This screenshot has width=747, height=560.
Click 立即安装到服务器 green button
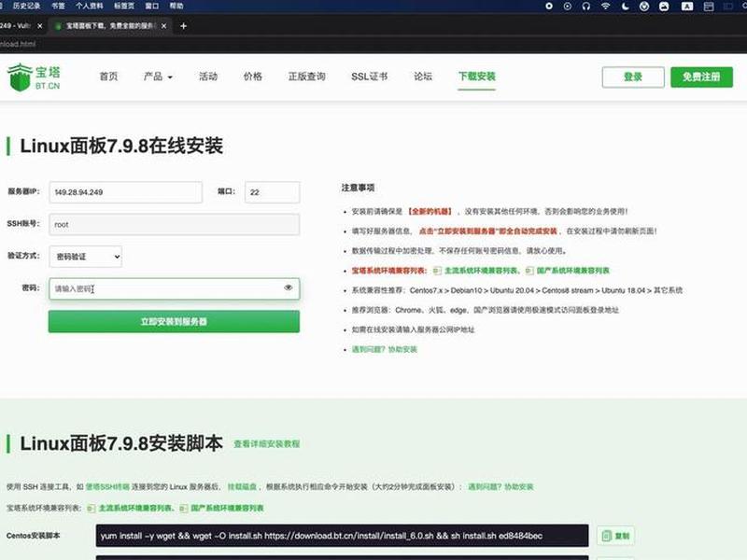[174, 321]
